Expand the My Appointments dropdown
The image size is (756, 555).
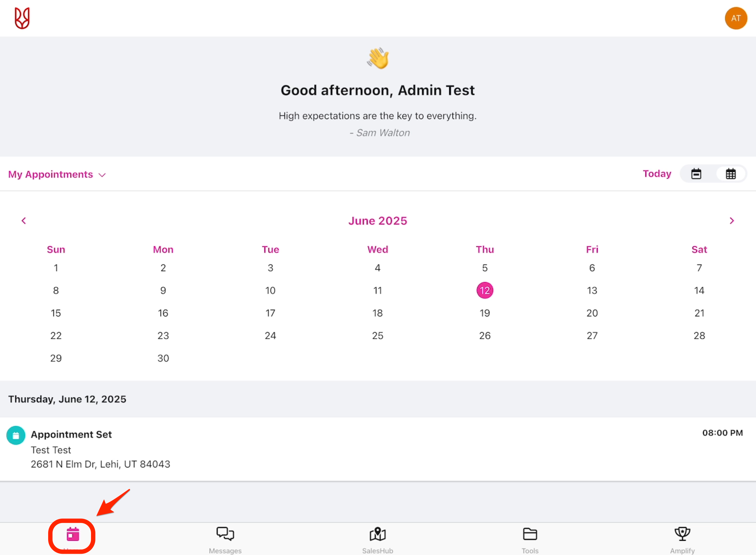pyautogui.click(x=57, y=174)
